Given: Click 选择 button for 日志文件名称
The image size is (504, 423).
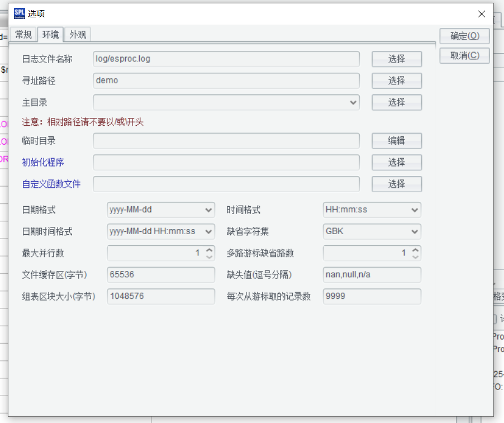Looking at the screenshot, I should tap(397, 59).
